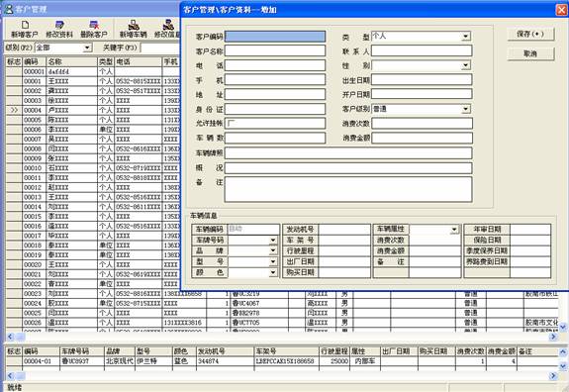Click the 备注 multiline text area
The image size is (569, 392).
pos(348,189)
